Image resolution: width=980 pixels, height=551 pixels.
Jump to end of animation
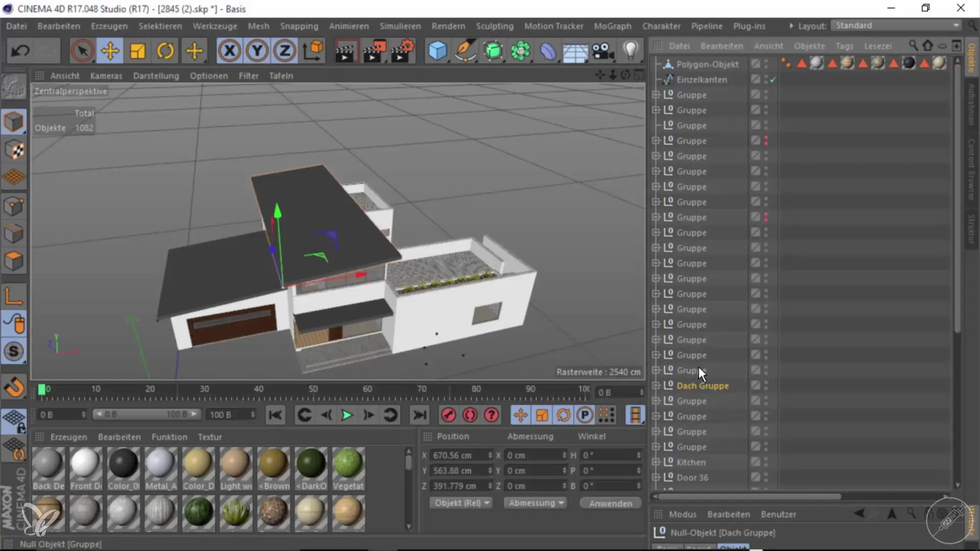pyautogui.click(x=420, y=415)
